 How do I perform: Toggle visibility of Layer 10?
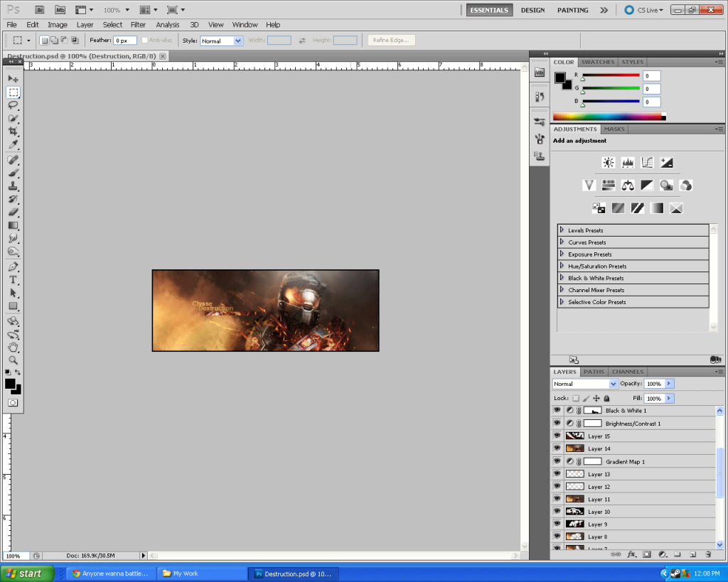click(557, 512)
